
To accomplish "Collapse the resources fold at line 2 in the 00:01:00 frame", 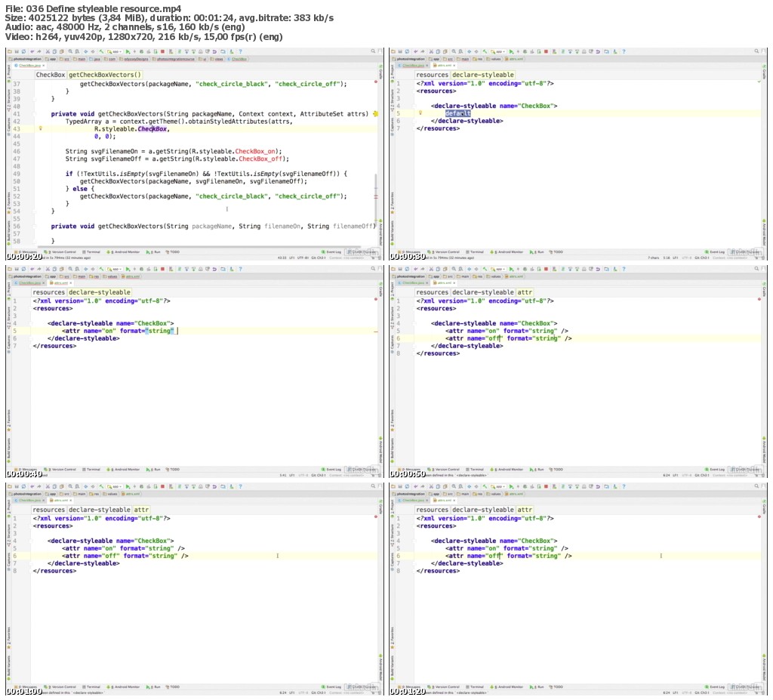I will pos(30,526).
